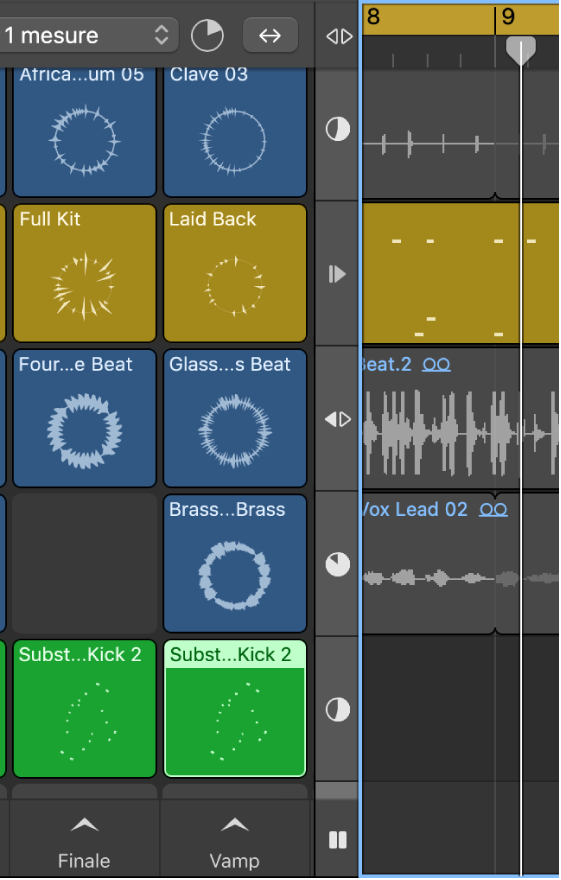The image size is (561, 880).
Task: Click the pie icon on the Vox Lead 02 row
Action: pos(338,565)
